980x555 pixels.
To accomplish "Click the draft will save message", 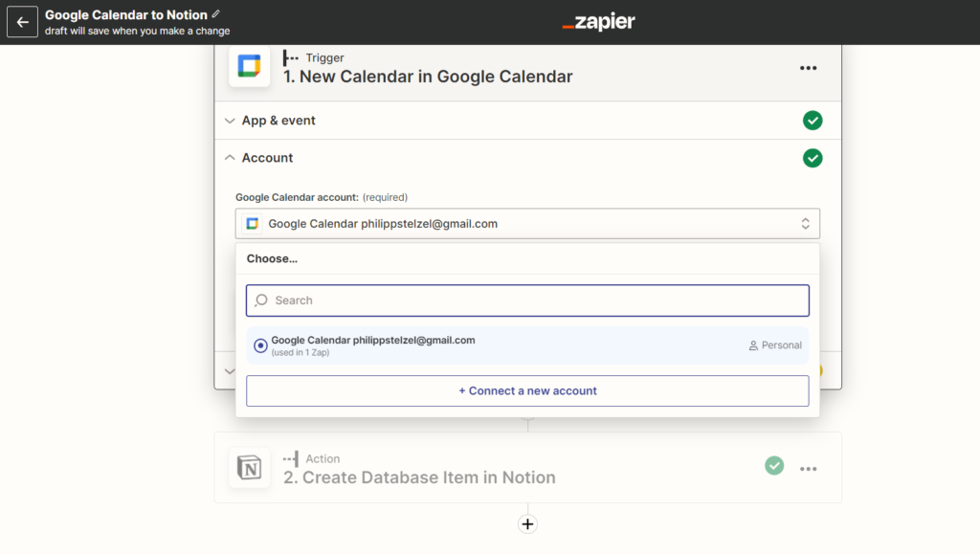I will coord(138,32).
